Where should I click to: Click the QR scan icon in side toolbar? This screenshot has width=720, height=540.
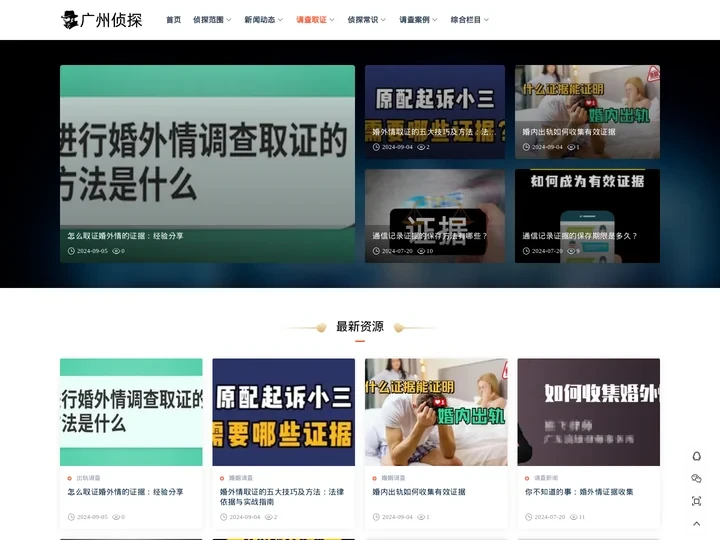click(x=696, y=501)
